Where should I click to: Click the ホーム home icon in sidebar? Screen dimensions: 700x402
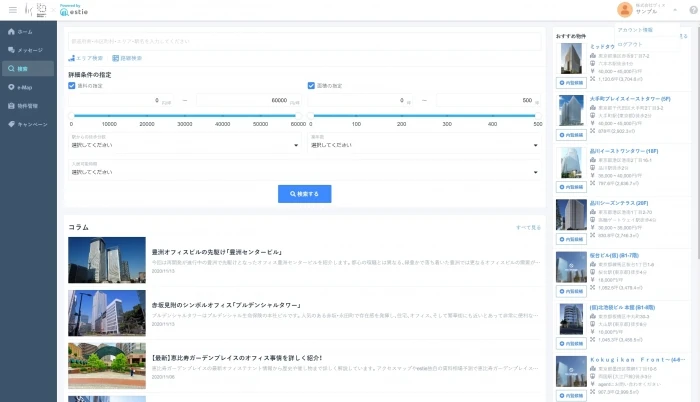point(11,32)
